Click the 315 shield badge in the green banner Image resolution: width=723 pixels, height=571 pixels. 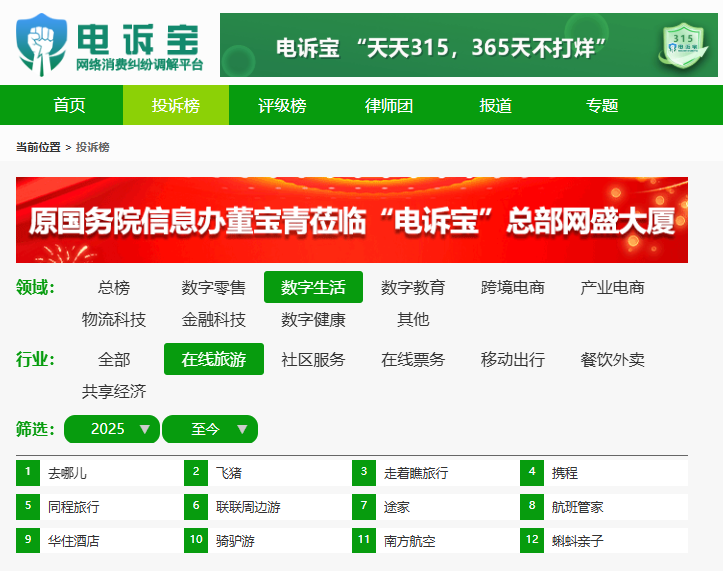tap(683, 49)
